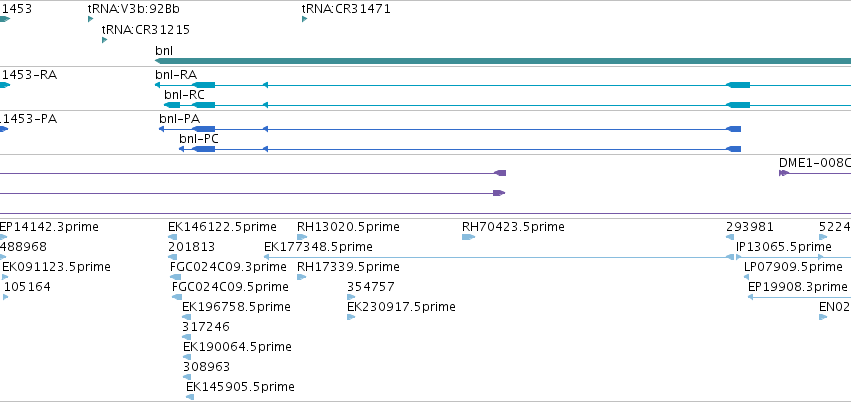Select the EK177348.5prime EST feature line

click(x=499, y=257)
